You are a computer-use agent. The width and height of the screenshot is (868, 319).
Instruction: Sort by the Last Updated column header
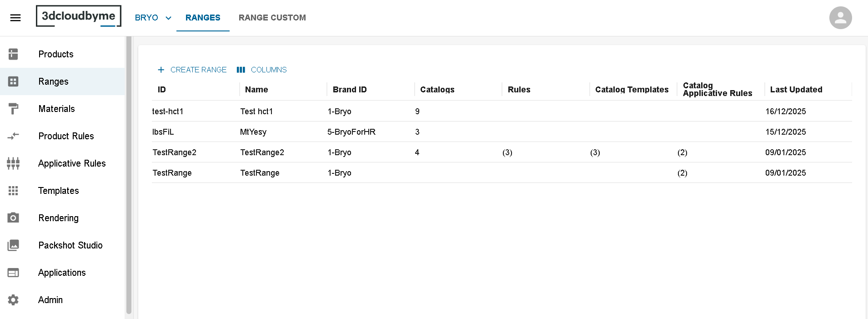click(x=796, y=90)
